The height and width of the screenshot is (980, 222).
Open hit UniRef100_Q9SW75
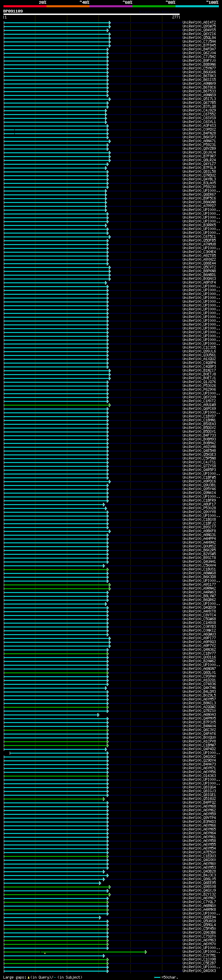(x=199, y=26)
